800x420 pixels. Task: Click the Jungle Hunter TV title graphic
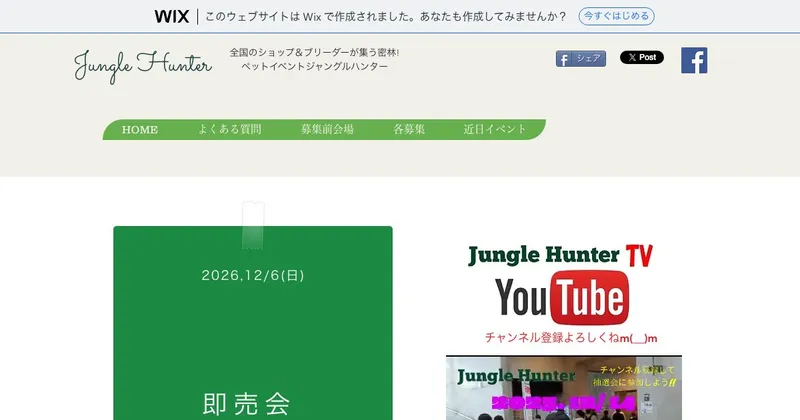point(560,255)
